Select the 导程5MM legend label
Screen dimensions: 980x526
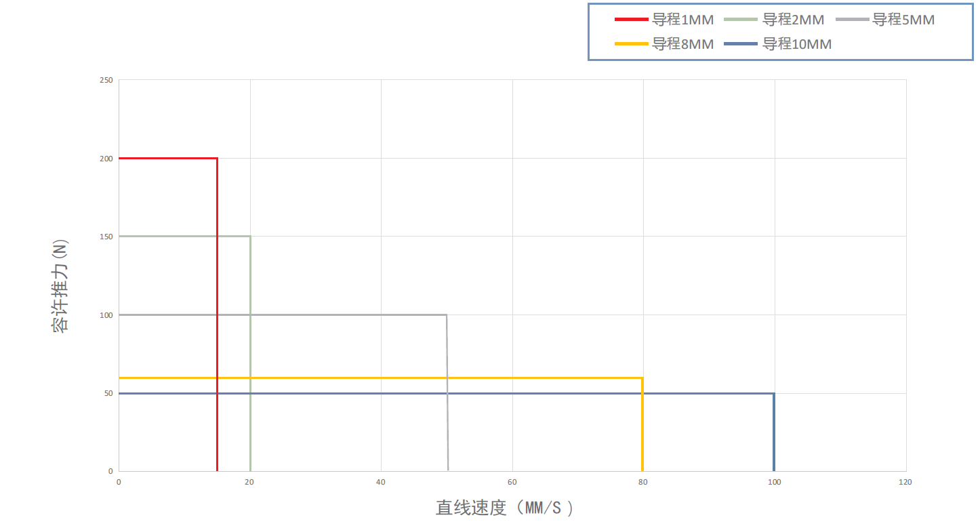(x=903, y=20)
